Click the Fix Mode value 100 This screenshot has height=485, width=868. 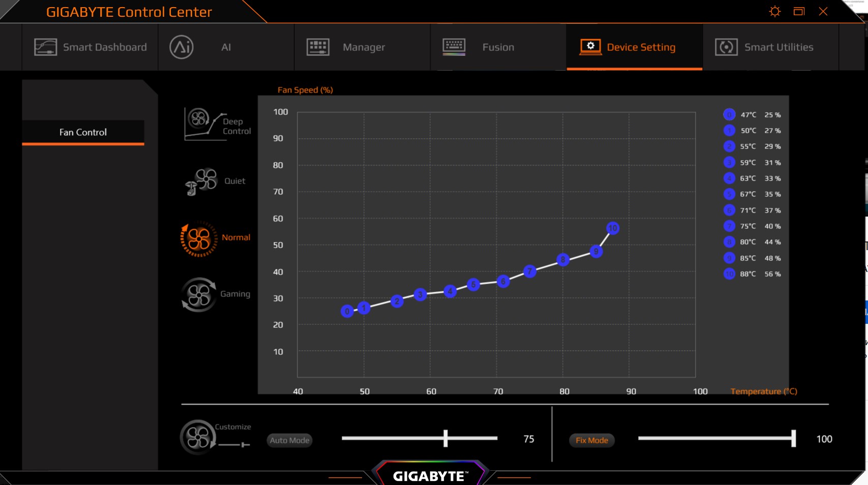coord(824,439)
